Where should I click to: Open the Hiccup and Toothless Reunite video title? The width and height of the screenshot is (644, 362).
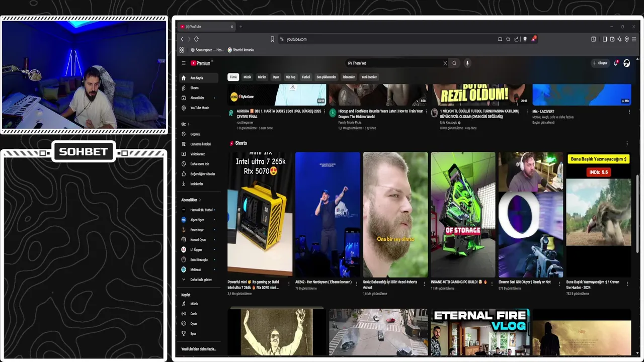pyautogui.click(x=380, y=114)
